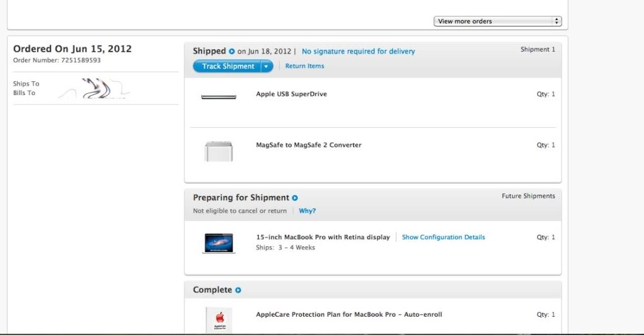Click Ships: 3 - 4 Weeks text
Screen dimensions: 644x335
coord(285,247)
